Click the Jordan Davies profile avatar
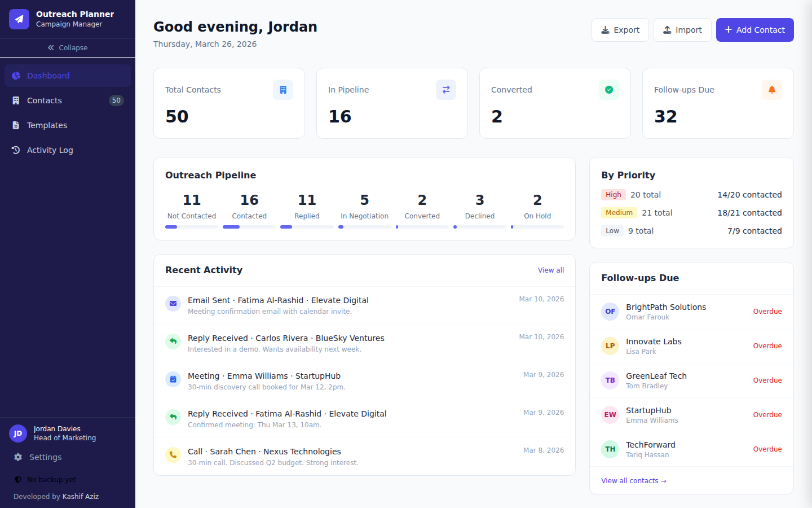 (17, 433)
